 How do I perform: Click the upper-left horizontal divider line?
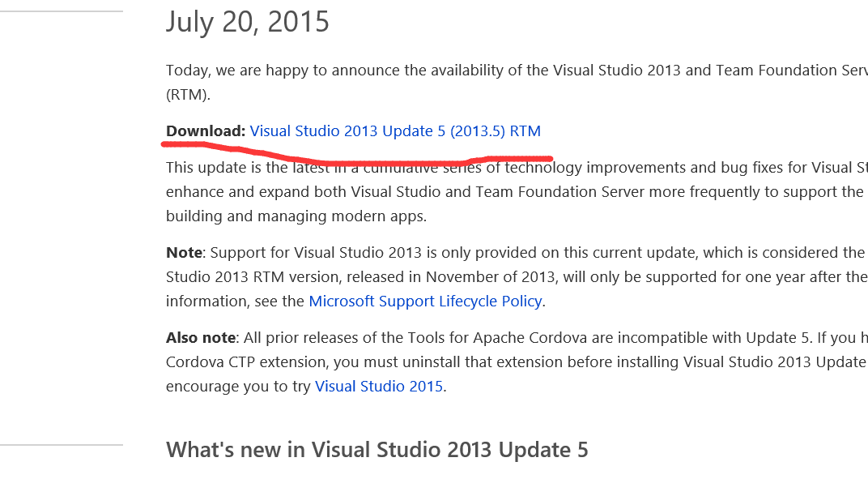(61, 11)
